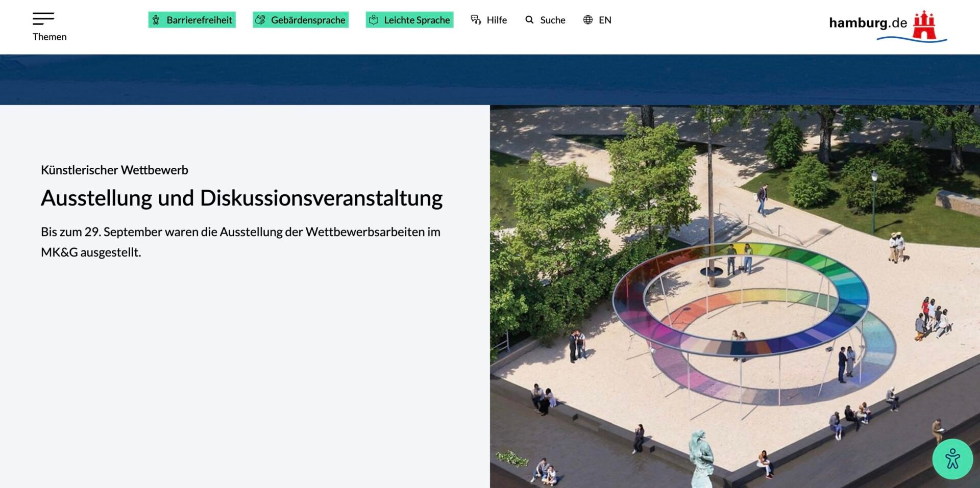Open the Barrierefreiheit text link
This screenshot has height=488, width=980.
[x=199, y=20]
